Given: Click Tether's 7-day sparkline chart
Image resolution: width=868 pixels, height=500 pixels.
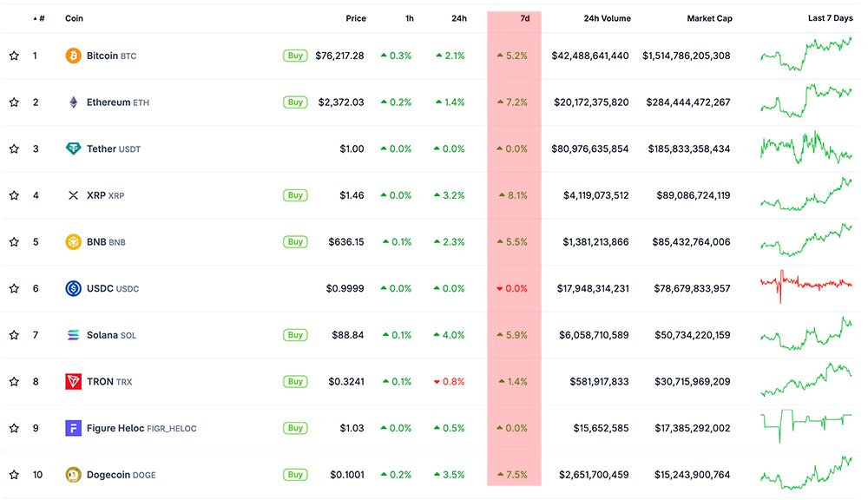Looking at the screenshot, I should coord(805,148).
